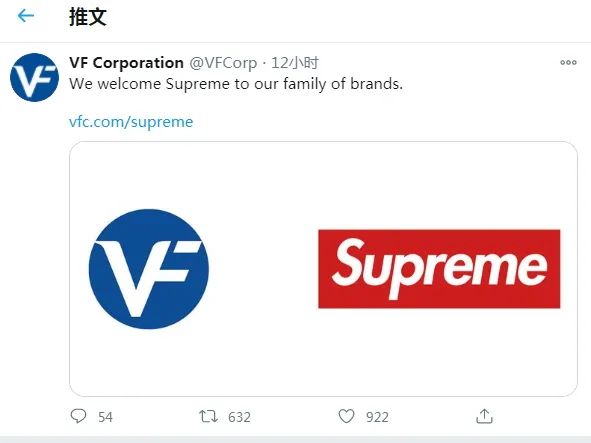
Task: Click the word Supreme in tweet text
Action: [198, 84]
